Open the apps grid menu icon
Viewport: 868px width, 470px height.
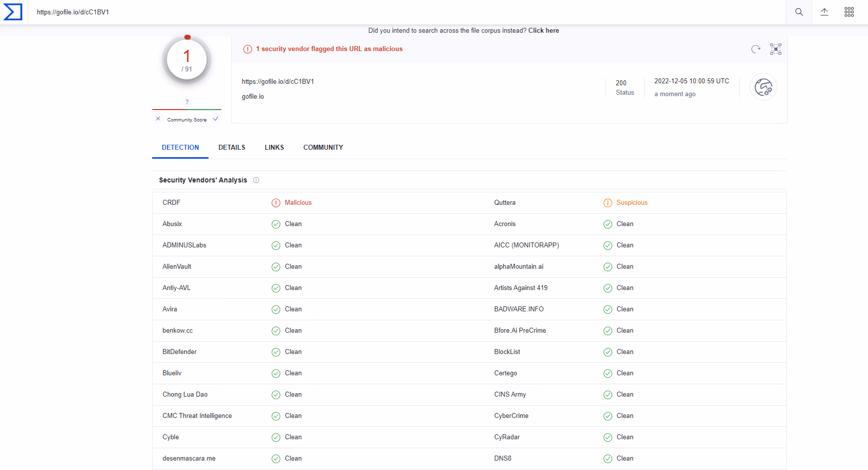pos(849,12)
